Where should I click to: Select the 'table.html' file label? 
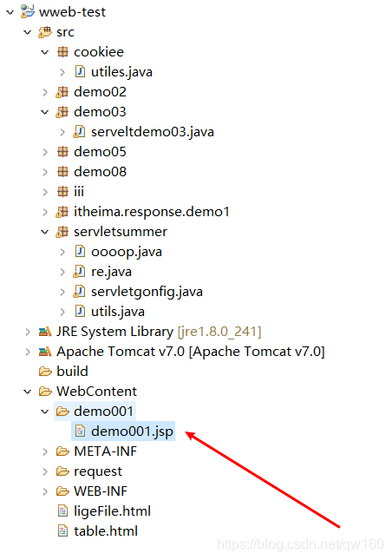[x=106, y=531]
